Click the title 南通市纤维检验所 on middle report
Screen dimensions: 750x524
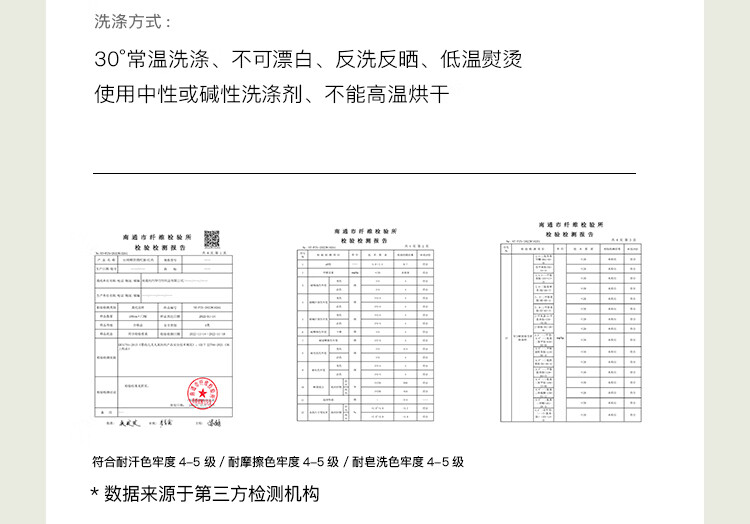pyautogui.click(x=365, y=231)
